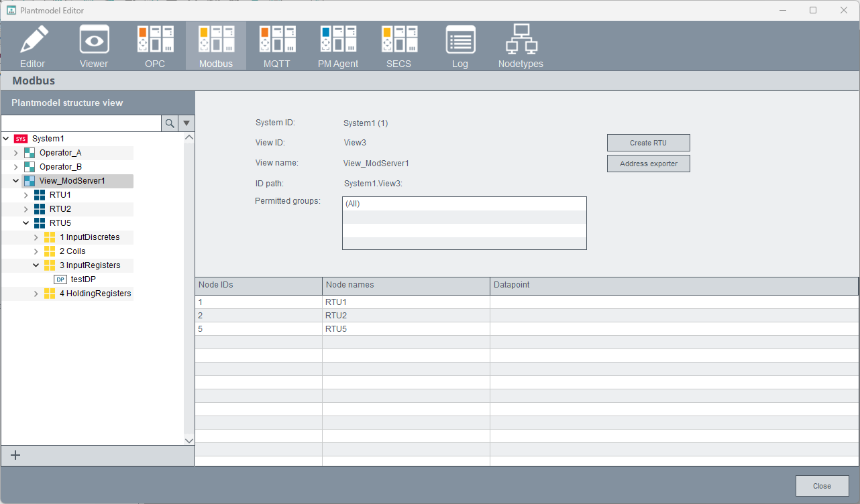This screenshot has height=504, width=860.
Task: Click the yellow HoldingRegisters icon
Action: coord(50,294)
